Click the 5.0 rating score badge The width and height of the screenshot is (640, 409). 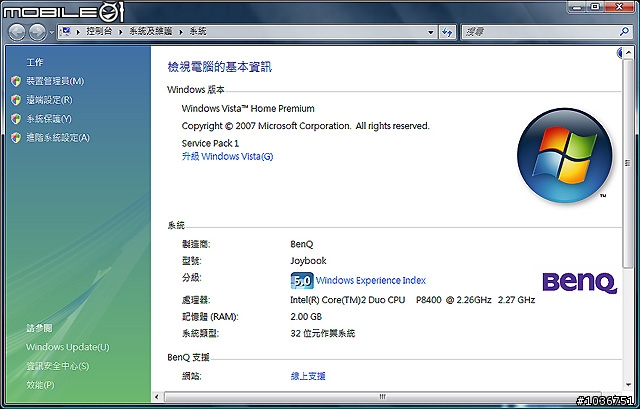tap(302, 280)
